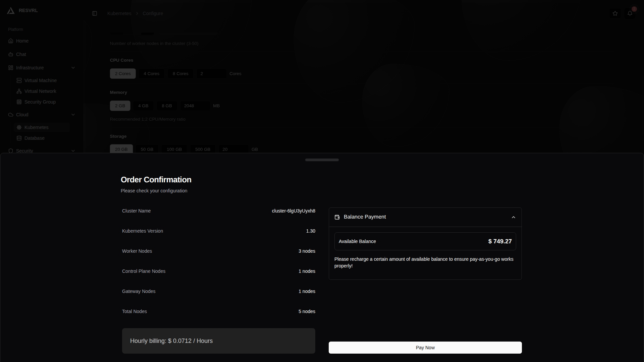Click the custom CPU cores input
This screenshot has height=362, width=644.
212,73
